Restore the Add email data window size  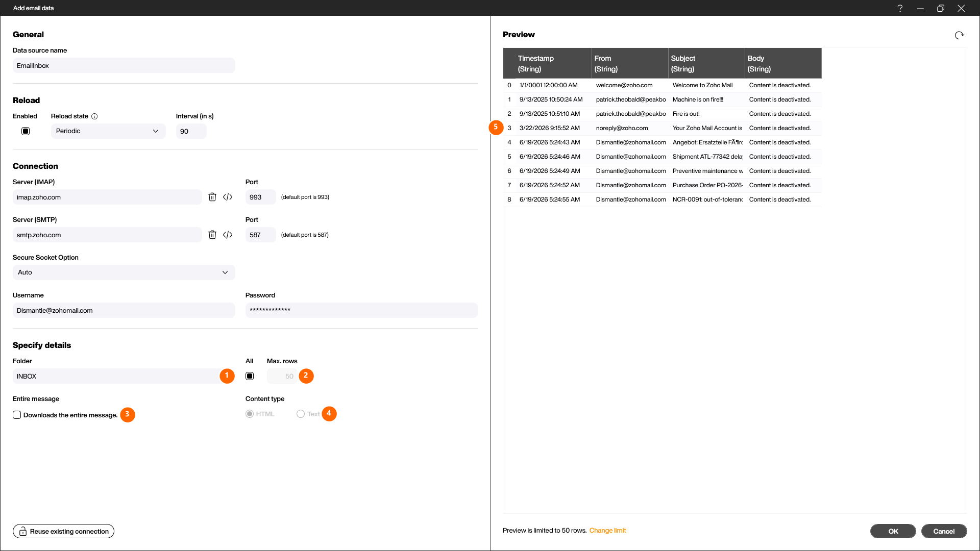[941, 8]
